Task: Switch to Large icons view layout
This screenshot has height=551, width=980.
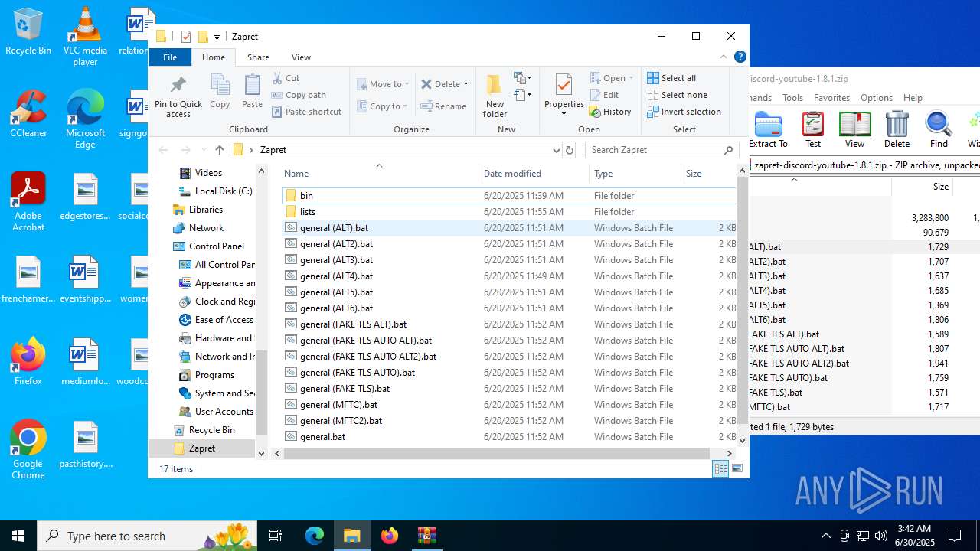Action: (737, 469)
